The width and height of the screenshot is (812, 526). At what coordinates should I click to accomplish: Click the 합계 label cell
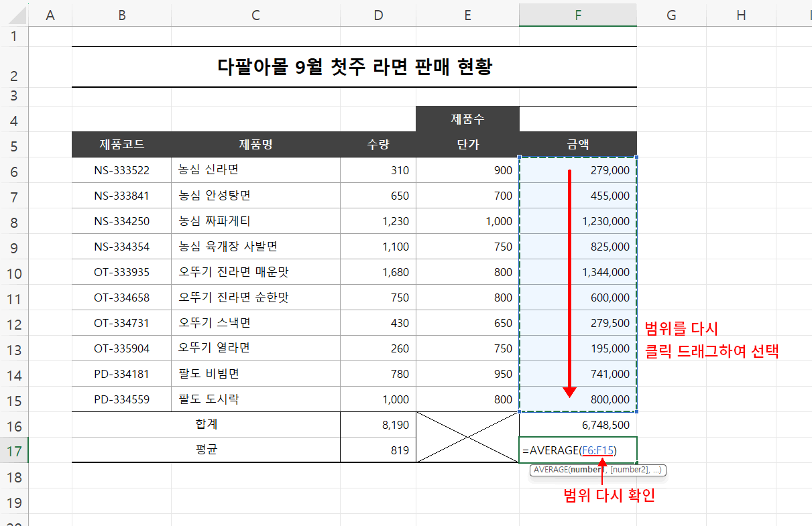point(206,425)
